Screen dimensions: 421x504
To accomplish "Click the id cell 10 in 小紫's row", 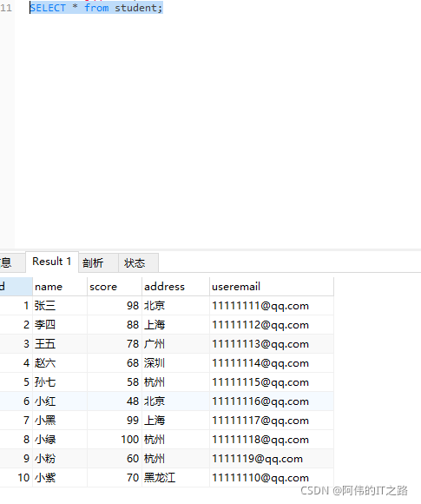I will [16, 478].
